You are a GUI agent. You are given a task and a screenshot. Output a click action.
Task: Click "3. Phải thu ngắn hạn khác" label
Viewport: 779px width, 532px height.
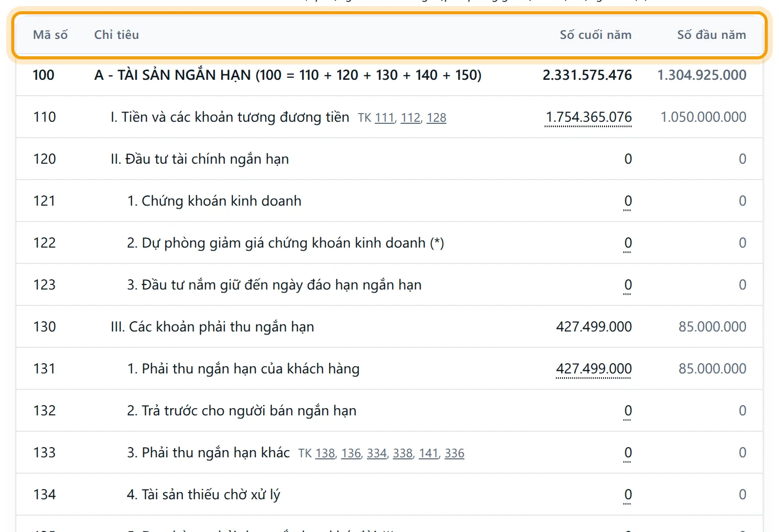[x=208, y=453]
